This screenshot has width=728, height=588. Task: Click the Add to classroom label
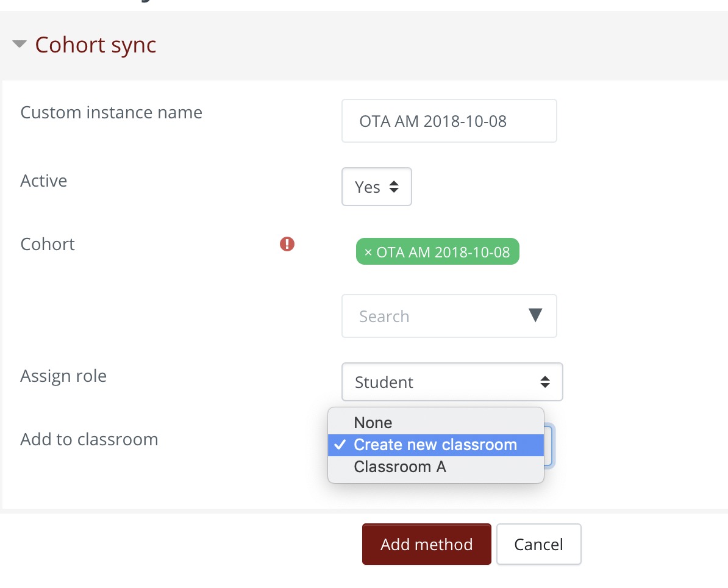[x=89, y=440]
